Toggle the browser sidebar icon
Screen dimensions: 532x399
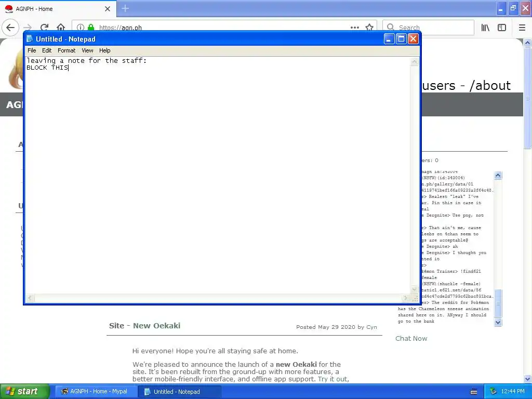point(502,28)
